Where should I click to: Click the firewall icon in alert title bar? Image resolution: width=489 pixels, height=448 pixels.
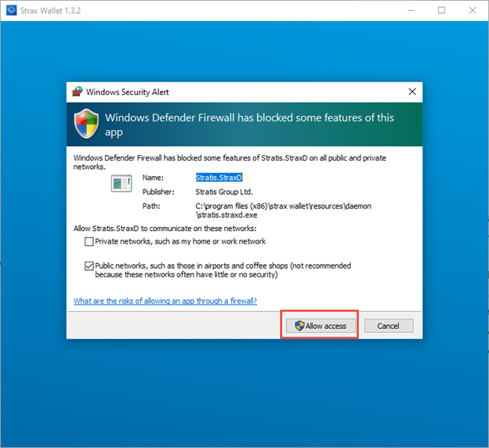coord(78,92)
